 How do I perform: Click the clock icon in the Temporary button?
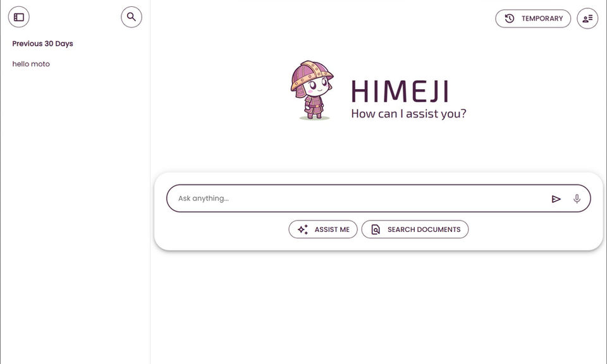[510, 19]
